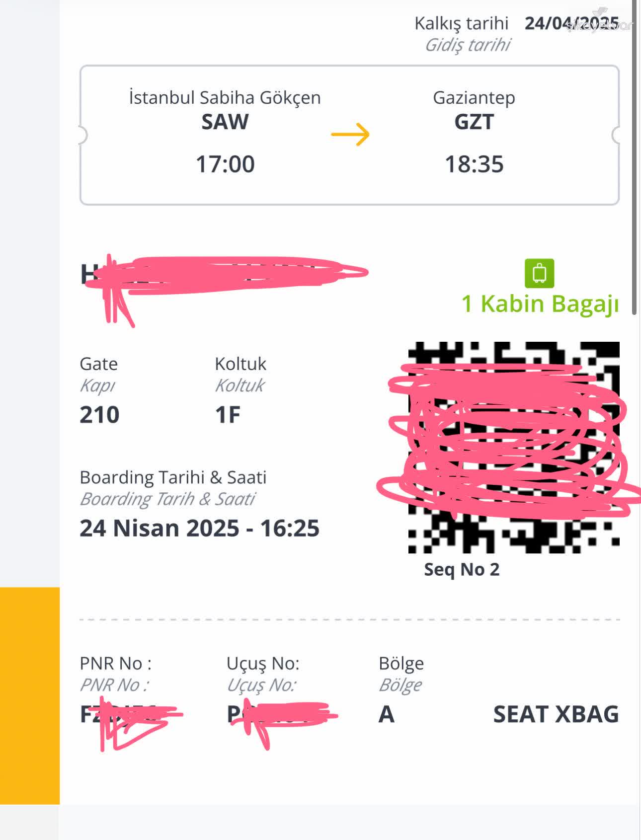641x840 pixels.
Task: Click the 'İstanbul Sabiha Gökçen' airport name
Action: (x=225, y=97)
